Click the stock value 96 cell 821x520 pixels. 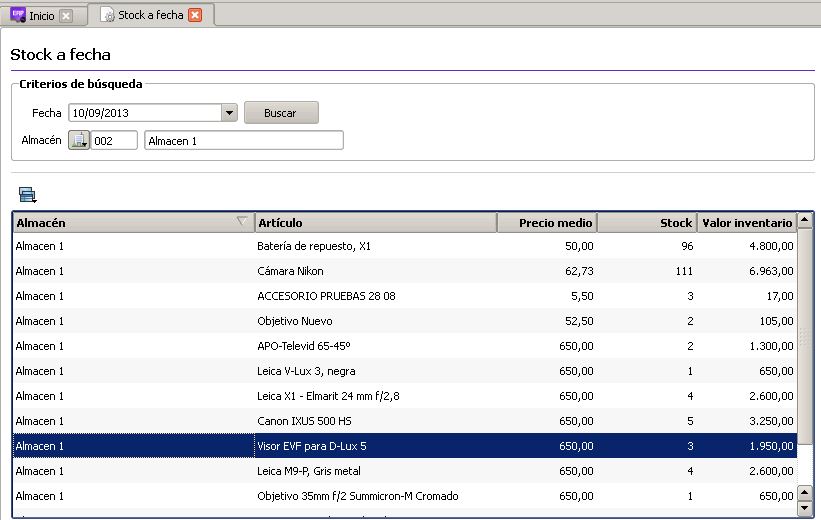647,246
